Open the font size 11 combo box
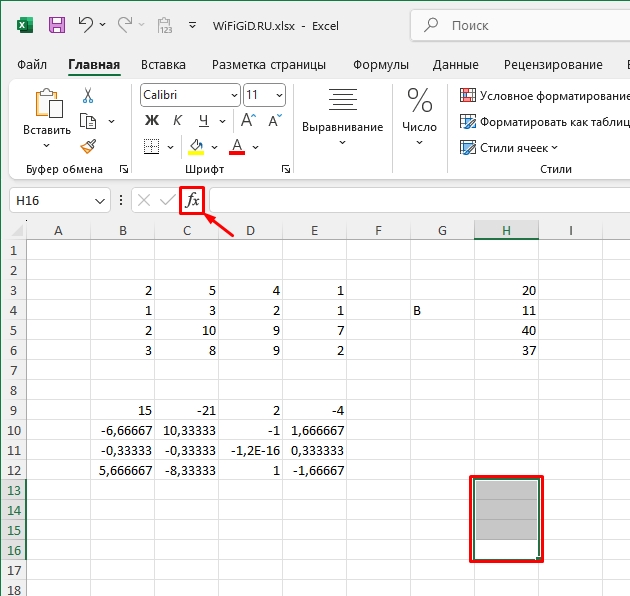Viewport: 630px width, 596px height. 264,95
